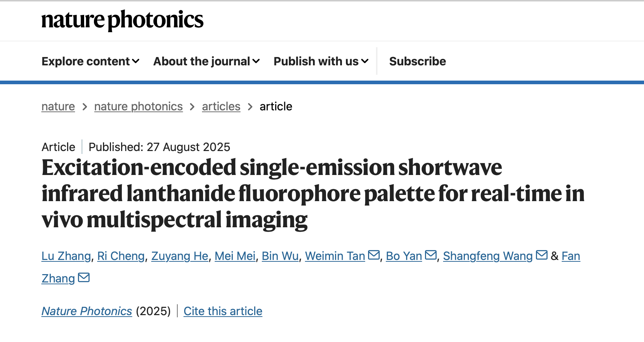The image size is (644, 342).
Task: Open nature photonics breadcrumb link
Action: pyautogui.click(x=138, y=106)
